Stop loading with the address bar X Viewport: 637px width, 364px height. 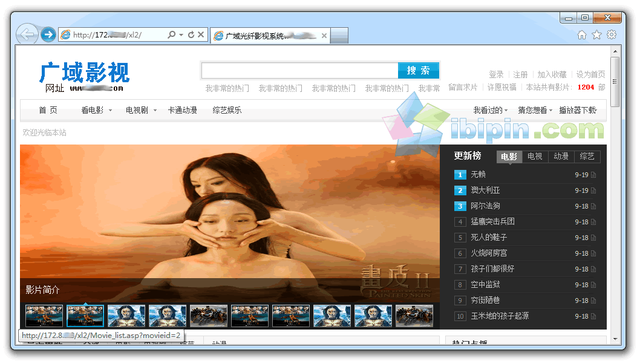[201, 35]
